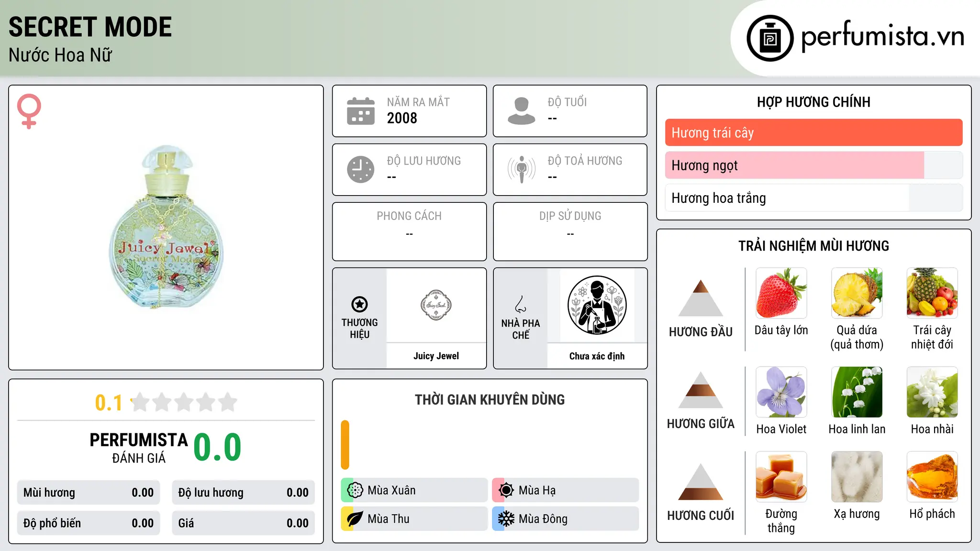Click the calendar icon beside Năm ra mắt
Viewport: 980px width, 551px height.
click(x=361, y=111)
